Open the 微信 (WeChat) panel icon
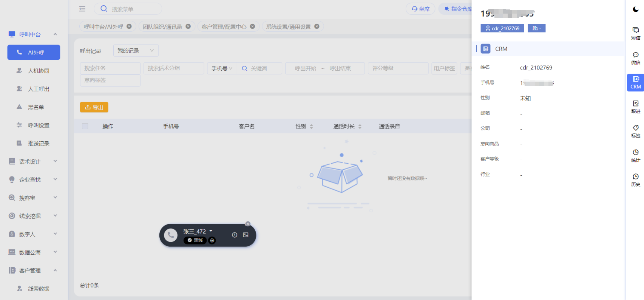 tap(635, 58)
